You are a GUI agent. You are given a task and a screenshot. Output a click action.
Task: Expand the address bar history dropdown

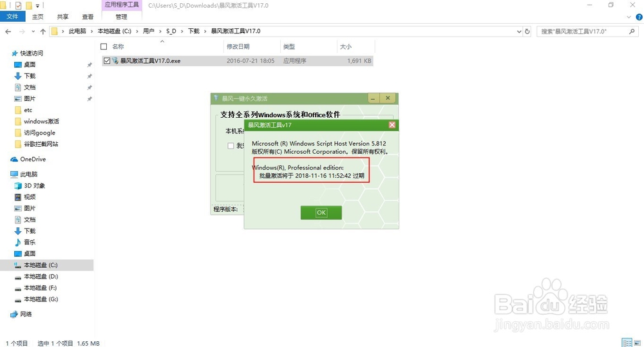pos(518,31)
